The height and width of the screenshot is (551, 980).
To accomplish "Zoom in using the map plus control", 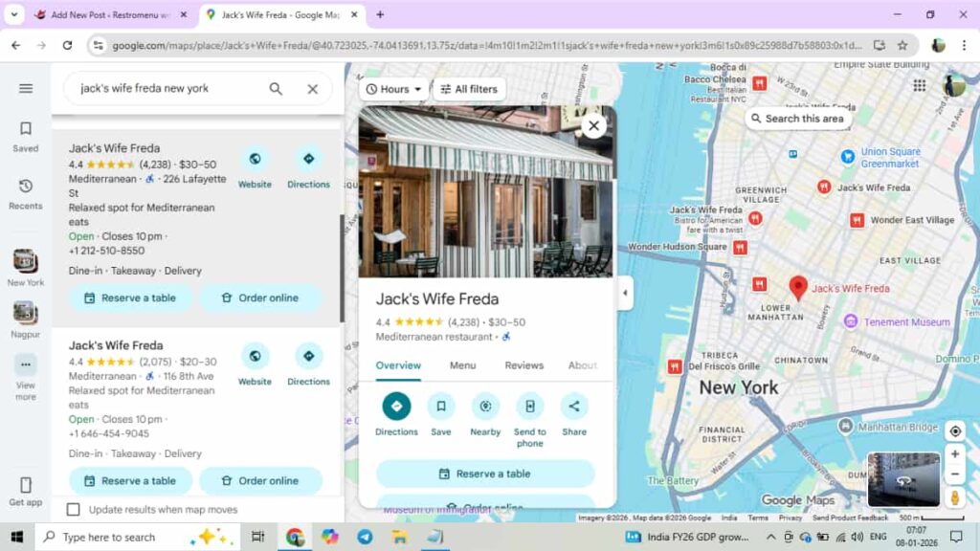I will pos(954,453).
